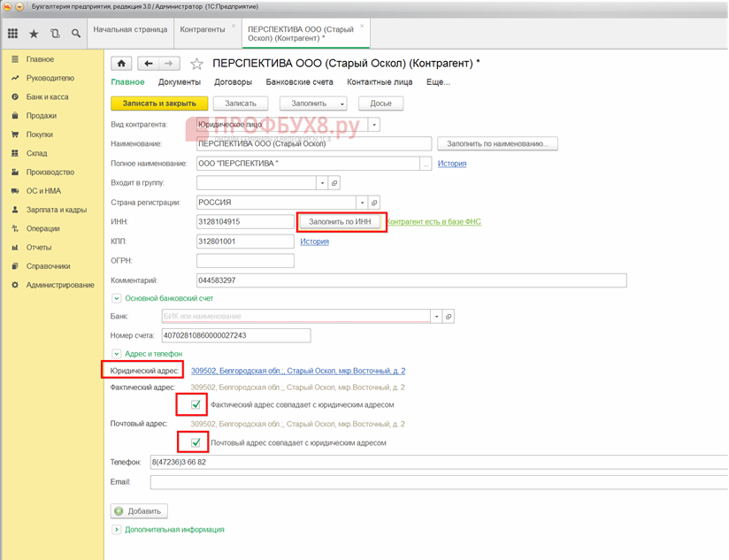Screen dimensions: 729x560
Task: Open the search magnifier icon
Action: (76, 34)
